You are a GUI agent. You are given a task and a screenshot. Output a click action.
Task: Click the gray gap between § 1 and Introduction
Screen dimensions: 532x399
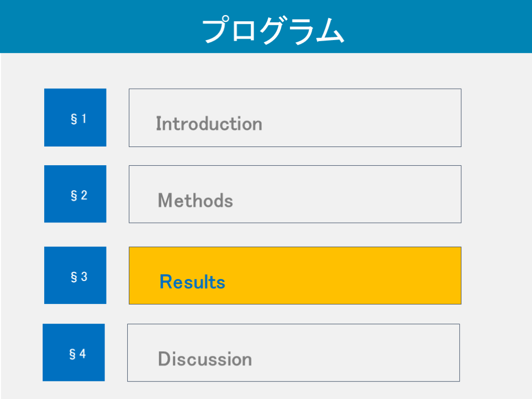pyautogui.click(x=117, y=117)
